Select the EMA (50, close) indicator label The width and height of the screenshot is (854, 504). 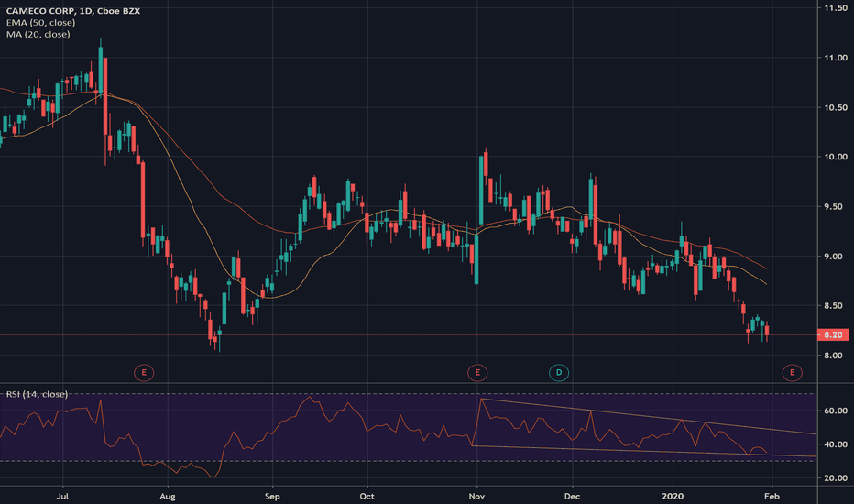point(41,23)
